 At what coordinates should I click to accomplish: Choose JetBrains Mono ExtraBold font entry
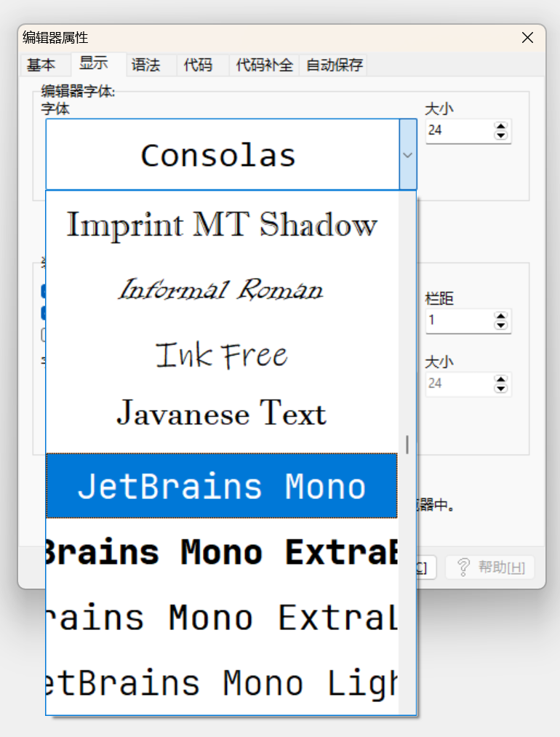222,551
